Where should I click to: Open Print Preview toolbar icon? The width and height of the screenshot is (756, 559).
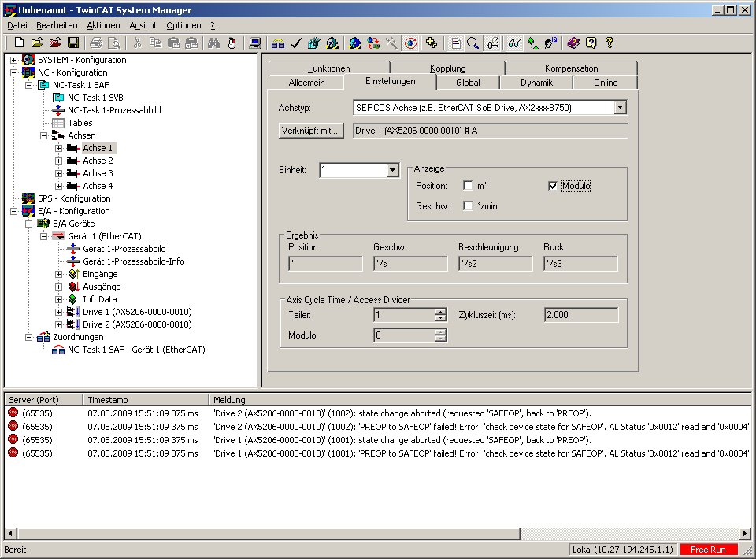coord(114,43)
